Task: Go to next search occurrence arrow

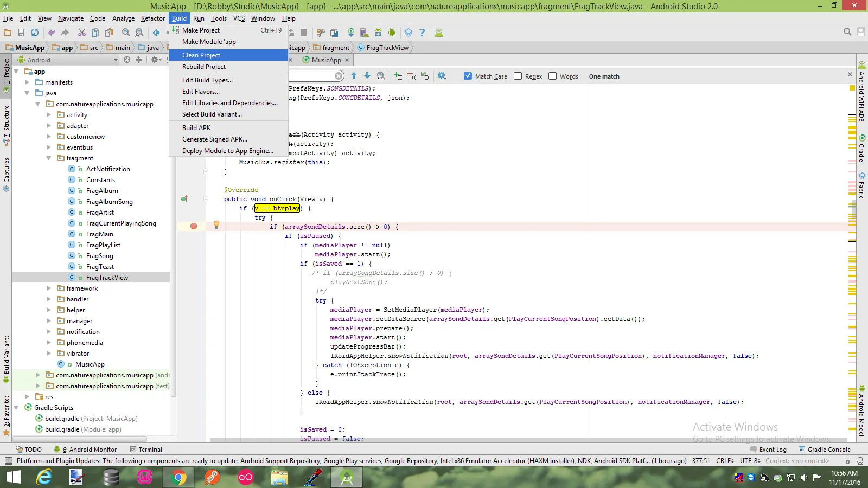Action: (367, 76)
